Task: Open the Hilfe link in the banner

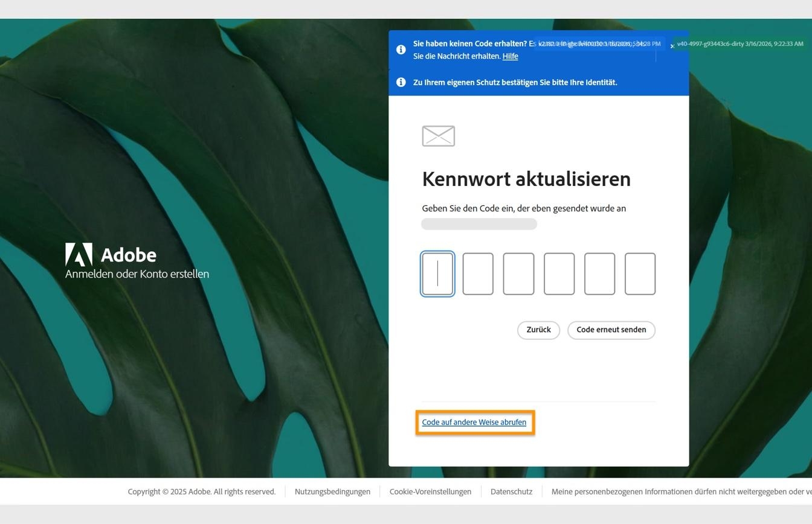Action: point(510,56)
